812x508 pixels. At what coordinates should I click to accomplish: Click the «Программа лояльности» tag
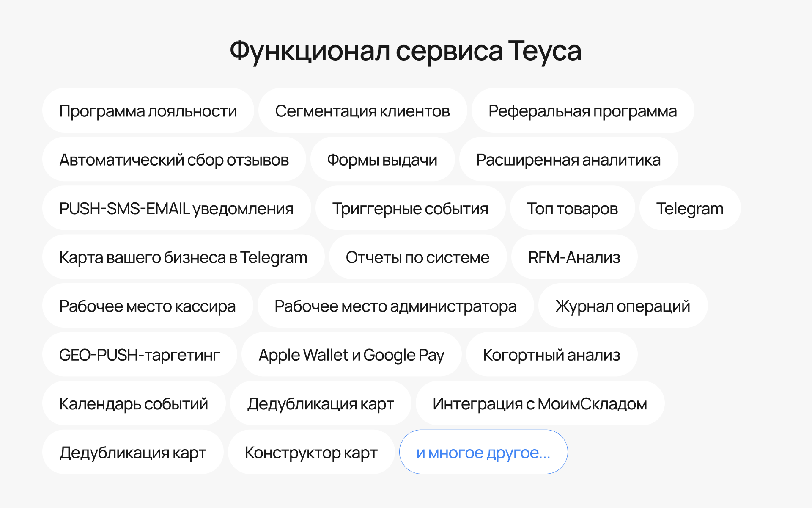148,110
